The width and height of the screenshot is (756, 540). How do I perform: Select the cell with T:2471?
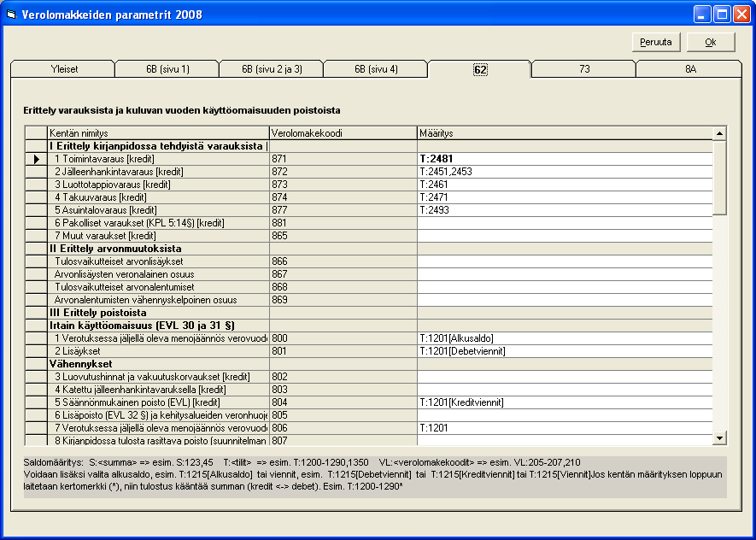[x=565, y=197]
